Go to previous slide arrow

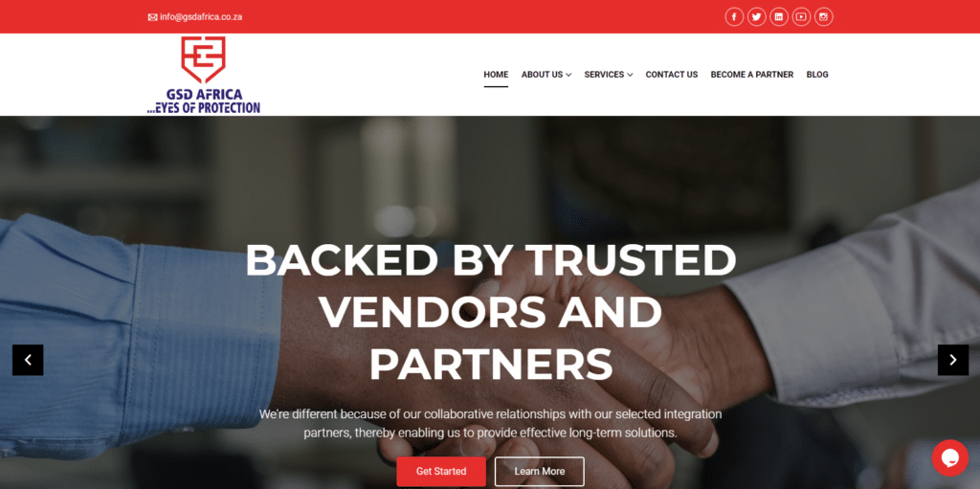(x=28, y=360)
